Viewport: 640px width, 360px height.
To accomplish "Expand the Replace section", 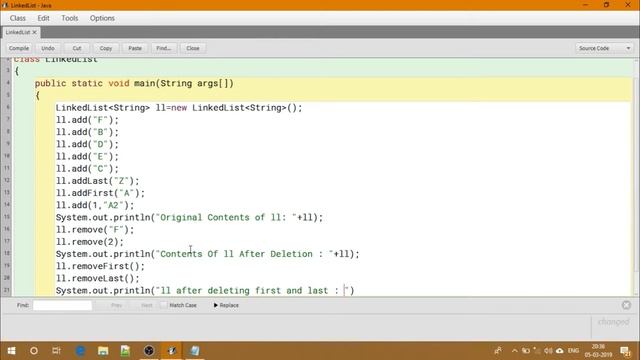I will coord(226,305).
